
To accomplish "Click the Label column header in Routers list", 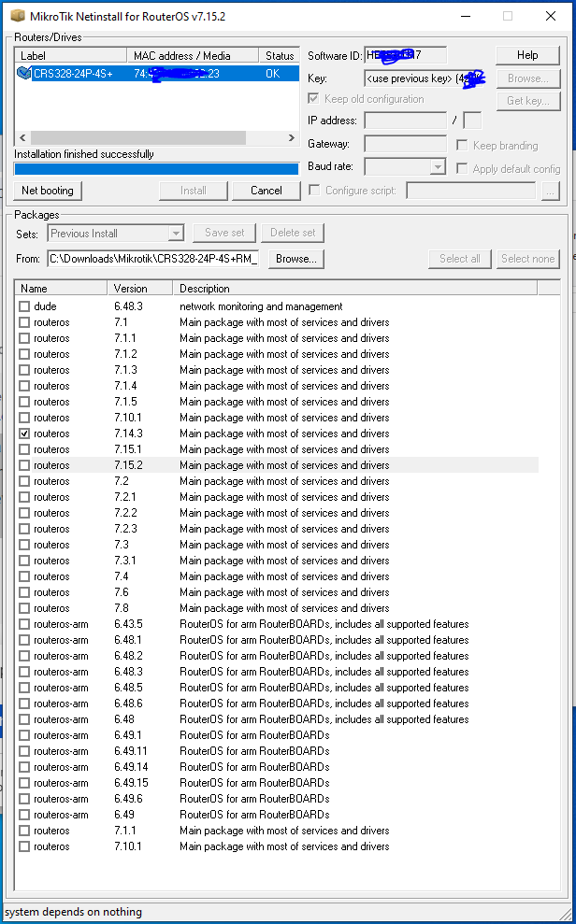I will pyautogui.click(x=71, y=55).
